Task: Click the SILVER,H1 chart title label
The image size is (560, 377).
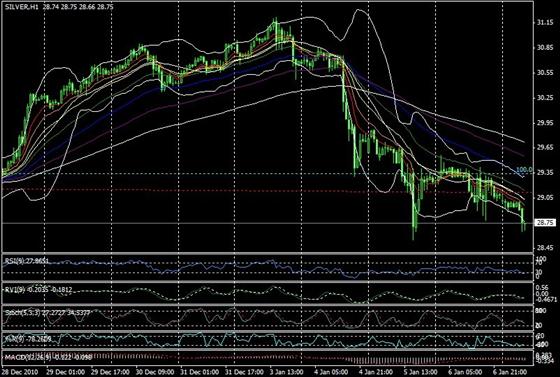Action: coord(22,6)
